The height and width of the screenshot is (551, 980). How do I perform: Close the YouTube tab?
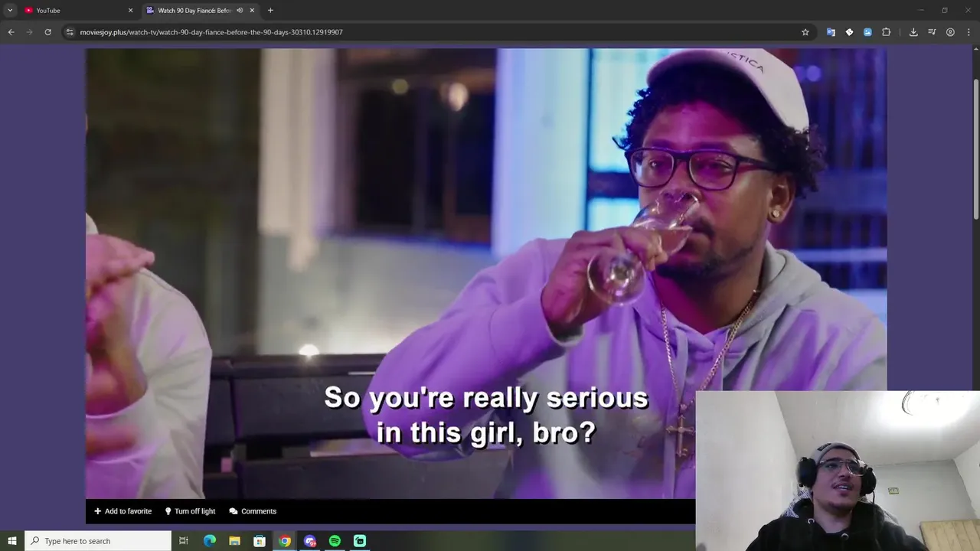[x=130, y=10]
